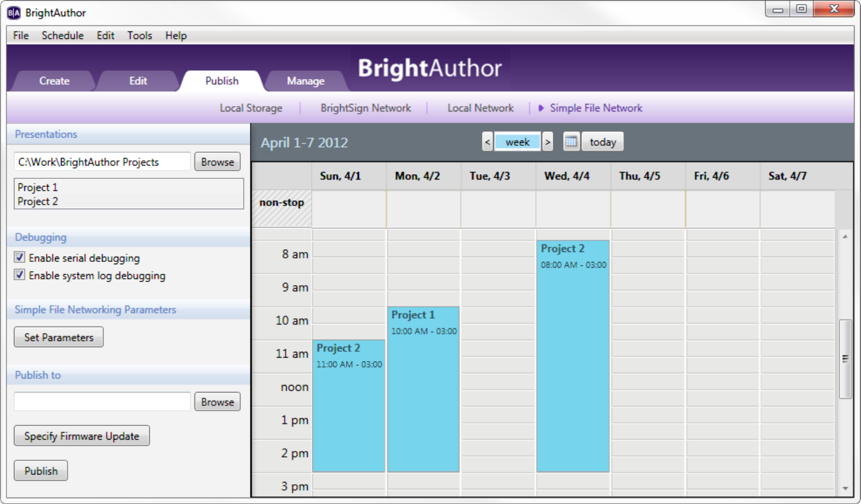Select the Publish tab

(x=222, y=81)
